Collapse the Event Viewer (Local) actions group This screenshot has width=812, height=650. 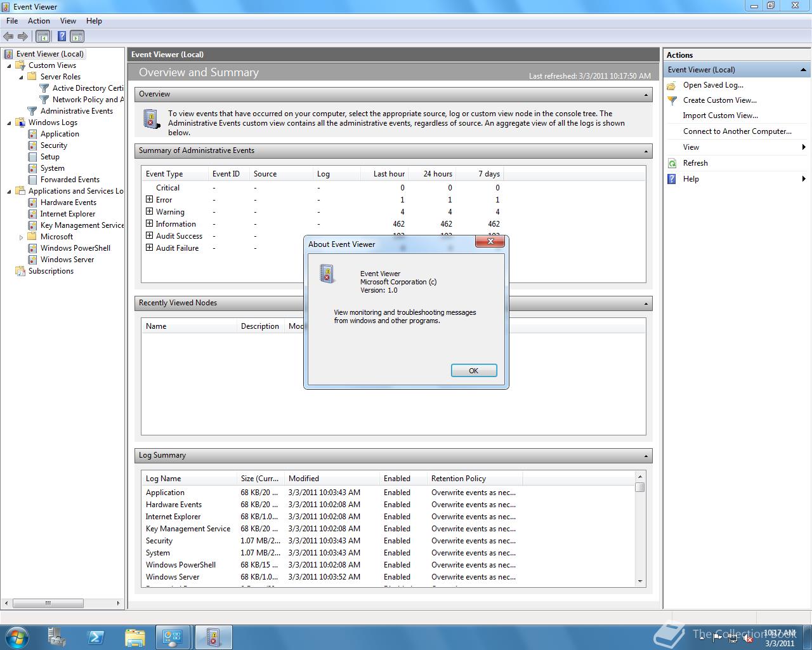[803, 70]
